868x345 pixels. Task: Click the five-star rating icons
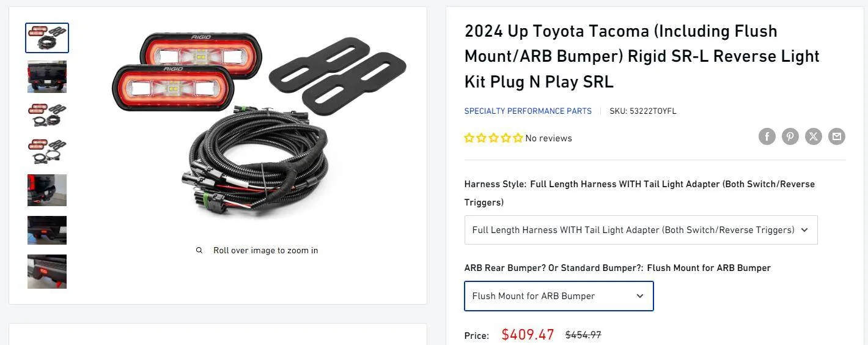point(493,138)
